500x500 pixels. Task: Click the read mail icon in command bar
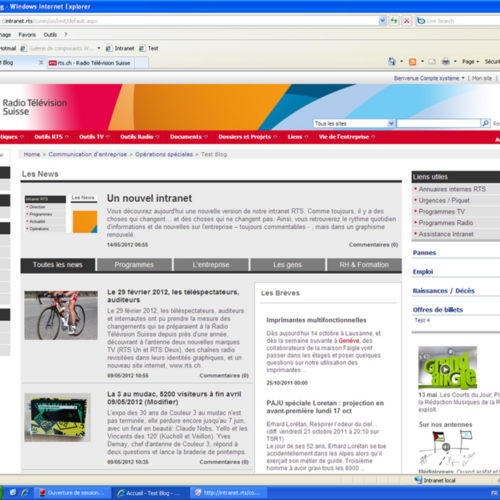pyautogui.click(x=432, y=62)
